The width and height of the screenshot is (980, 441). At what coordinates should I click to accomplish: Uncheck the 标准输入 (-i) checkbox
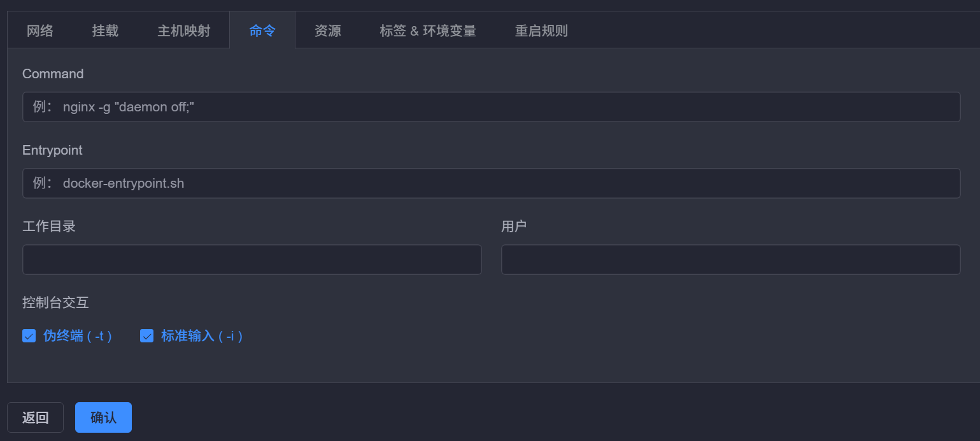click(146, 336)
